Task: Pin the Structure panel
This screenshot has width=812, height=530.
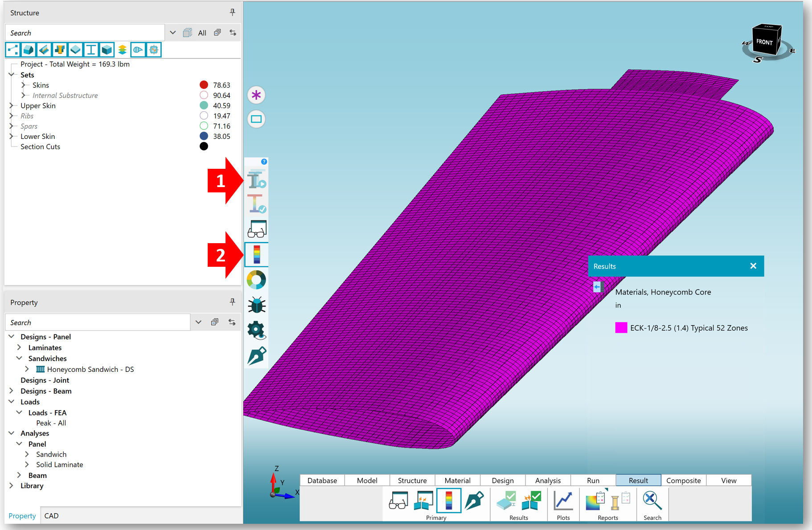Action: click(x=232, y=12)
